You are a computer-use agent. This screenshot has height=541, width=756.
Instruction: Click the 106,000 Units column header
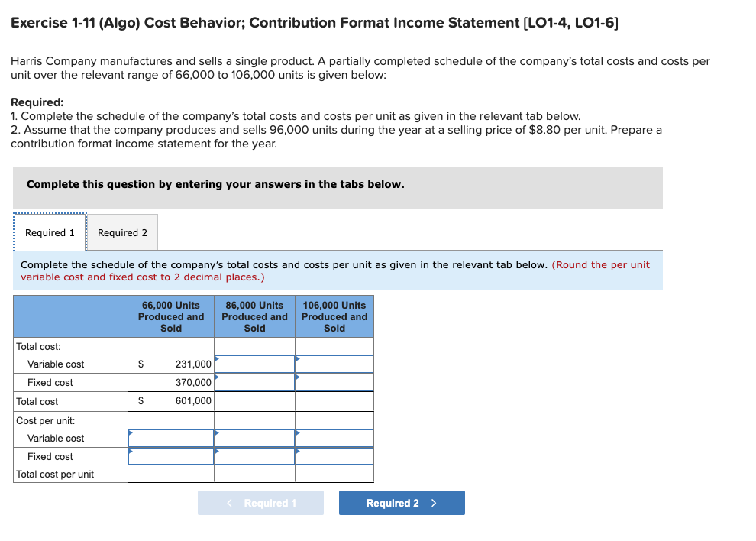pos(334,316)
